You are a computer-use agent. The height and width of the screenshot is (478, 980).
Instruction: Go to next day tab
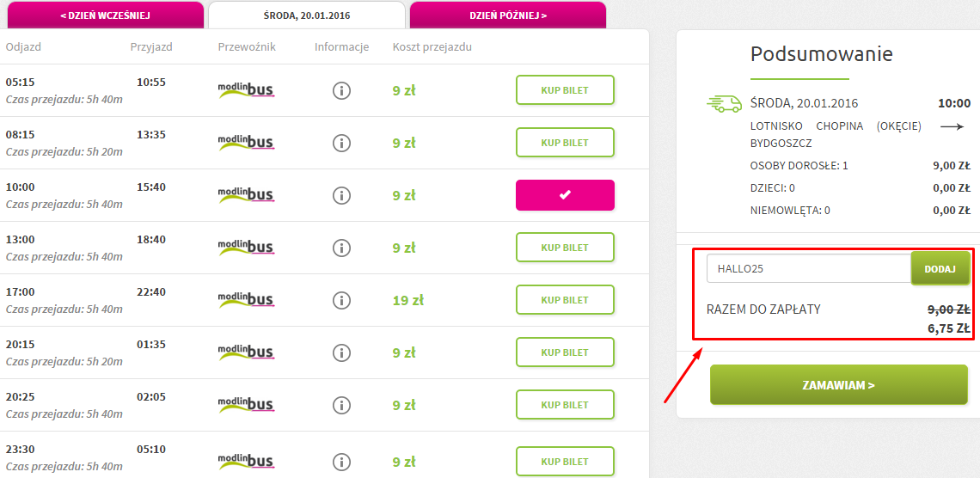point(508,15)
